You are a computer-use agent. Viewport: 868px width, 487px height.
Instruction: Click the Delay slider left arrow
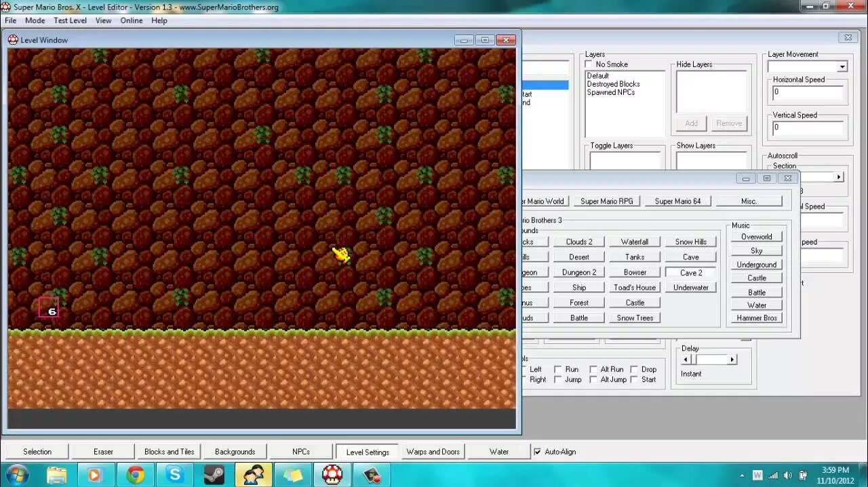[686, 359]
